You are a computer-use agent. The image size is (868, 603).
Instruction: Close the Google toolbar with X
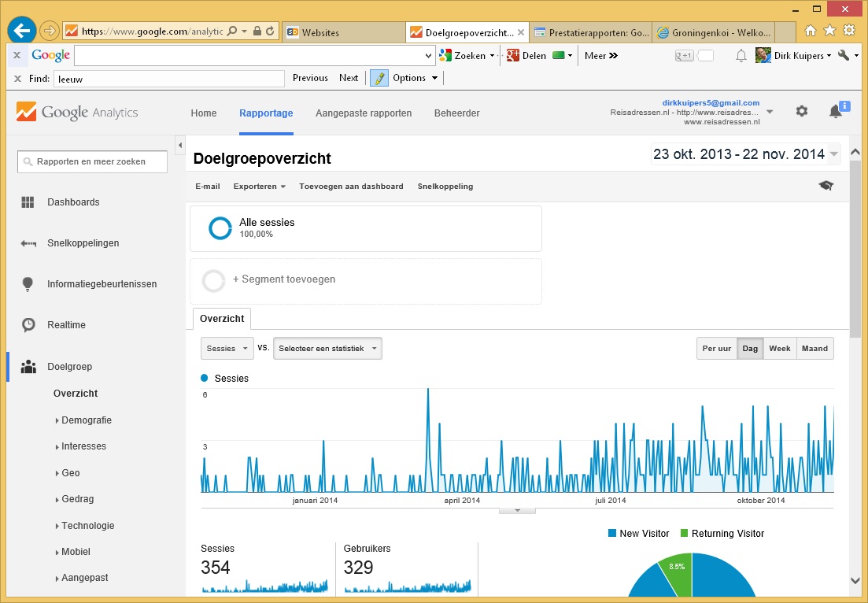click(x=17, y=55)
